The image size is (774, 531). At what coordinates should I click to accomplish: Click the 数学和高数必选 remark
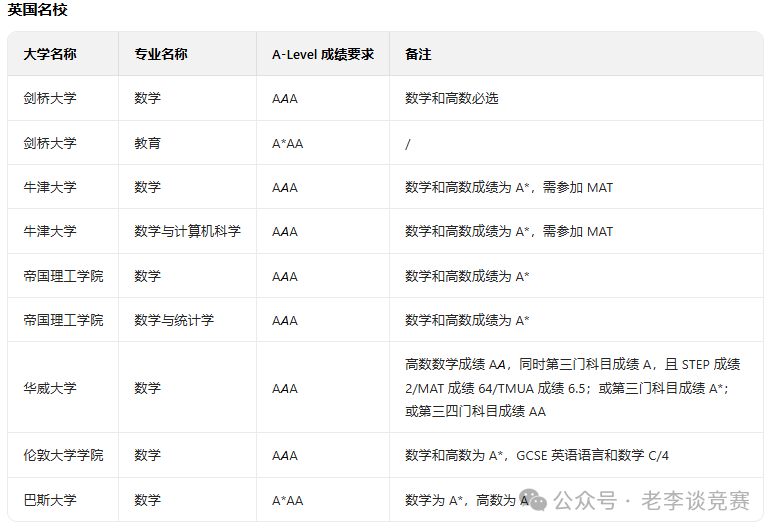pos(451,98)
